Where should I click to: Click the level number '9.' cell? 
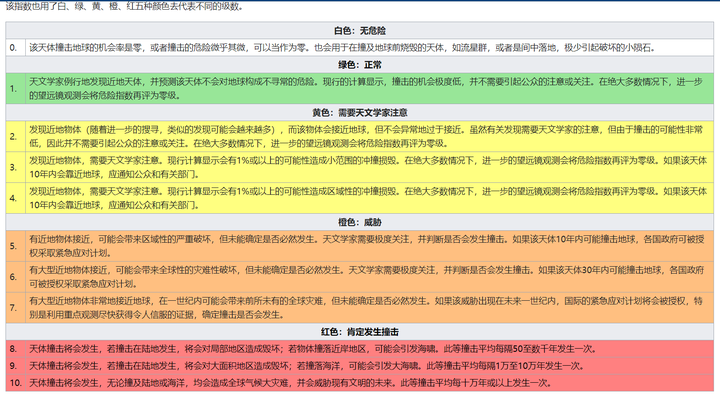pyautogui.click(x=16, y=366)
